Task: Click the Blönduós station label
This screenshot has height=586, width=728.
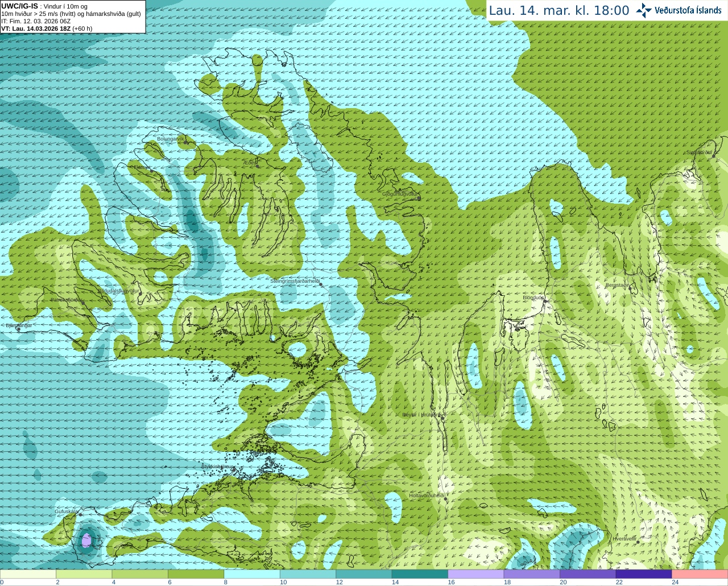Action: pos(533,298)
